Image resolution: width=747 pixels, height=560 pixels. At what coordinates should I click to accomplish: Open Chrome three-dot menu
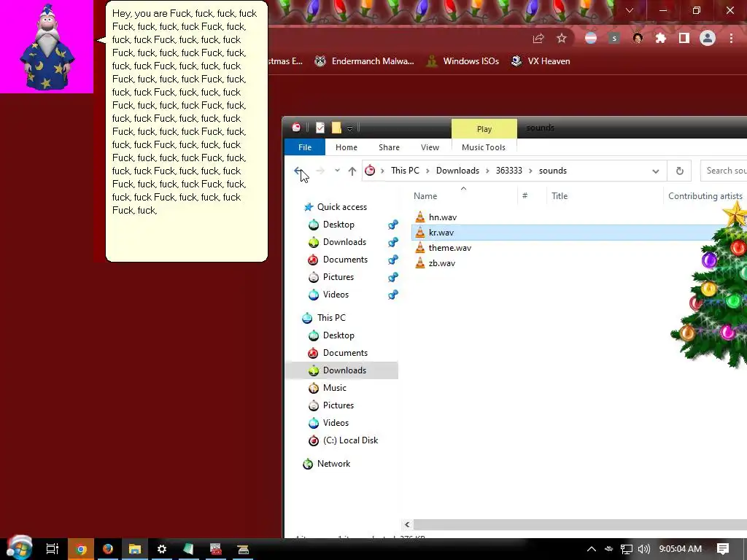[x=731, y=39]
